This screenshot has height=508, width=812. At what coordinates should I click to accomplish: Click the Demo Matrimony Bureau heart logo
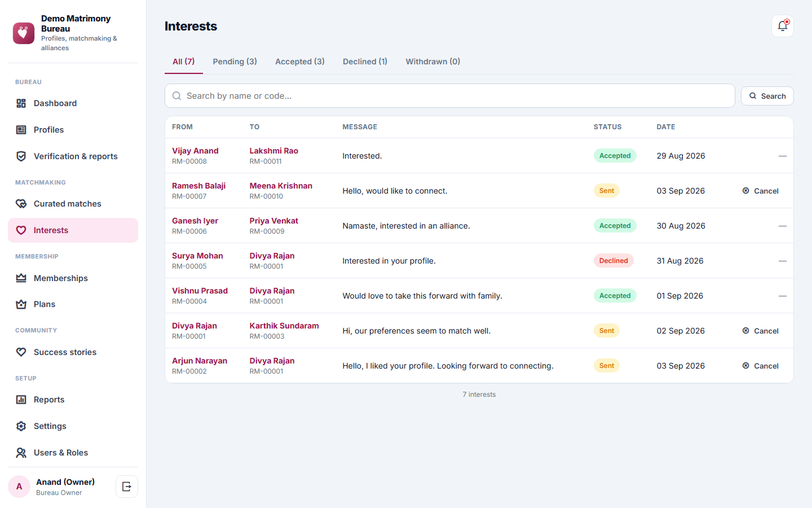[24, 33]
